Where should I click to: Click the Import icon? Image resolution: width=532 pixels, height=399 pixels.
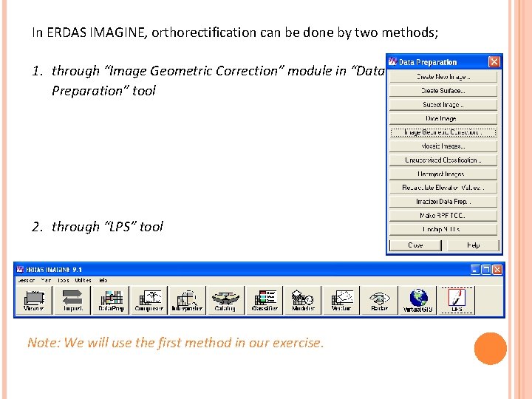[72, 300]
